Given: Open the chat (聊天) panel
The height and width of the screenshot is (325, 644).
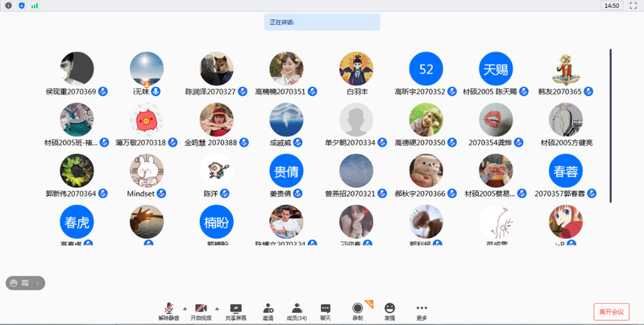Looking at the screenshot, I should coord(326,310).
